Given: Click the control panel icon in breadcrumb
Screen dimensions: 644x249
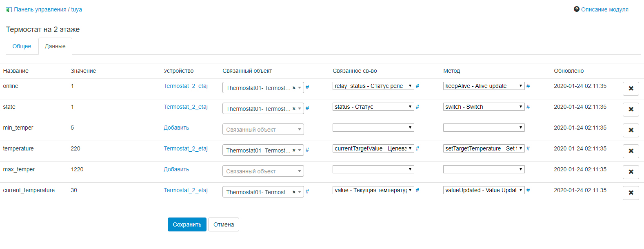Looking at the screenshot, I should click(9, 9).
